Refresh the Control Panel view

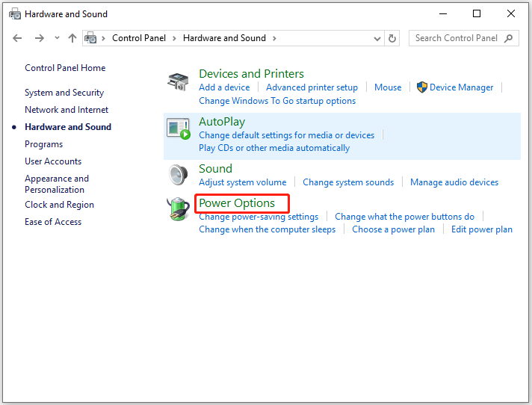click(393, 38)
